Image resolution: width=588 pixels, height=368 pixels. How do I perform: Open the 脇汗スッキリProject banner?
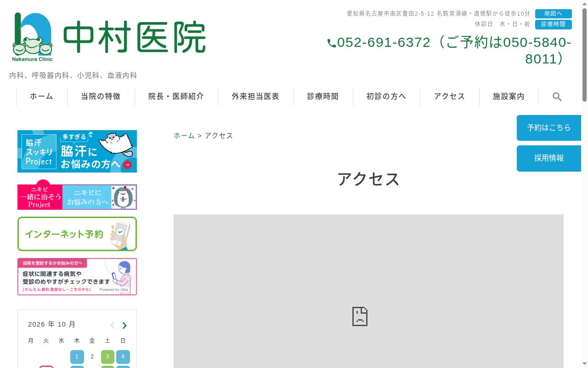pyautogui.click(x=77, y=151)
